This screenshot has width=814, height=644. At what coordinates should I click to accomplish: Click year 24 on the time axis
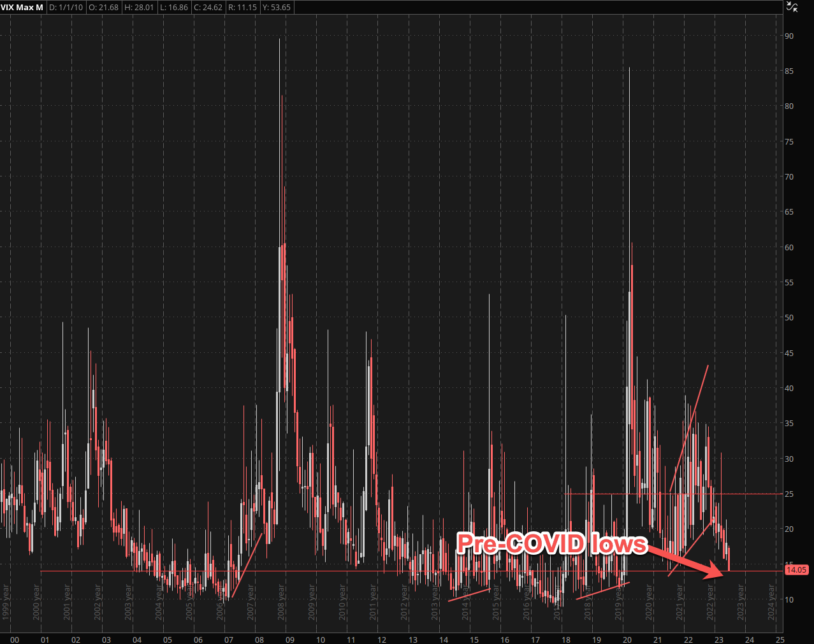pos(749,640)
